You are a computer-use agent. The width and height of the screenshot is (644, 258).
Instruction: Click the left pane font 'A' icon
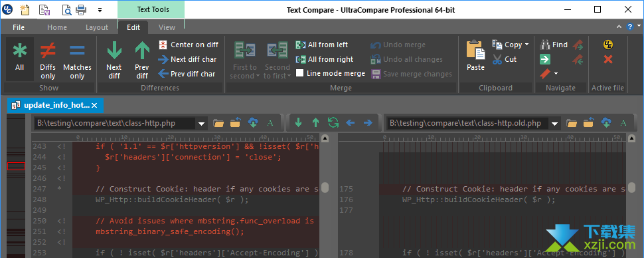tap(270, 122)
